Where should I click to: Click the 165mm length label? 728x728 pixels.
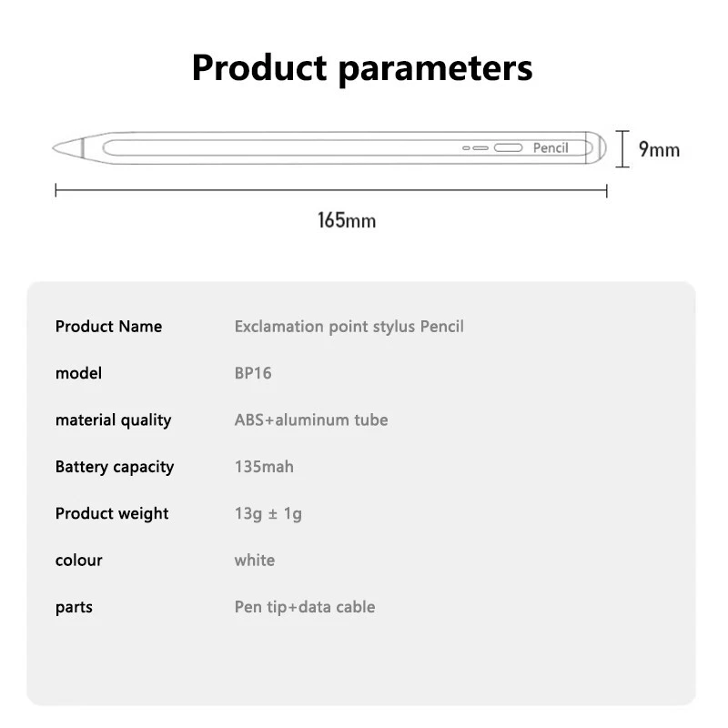346,220
